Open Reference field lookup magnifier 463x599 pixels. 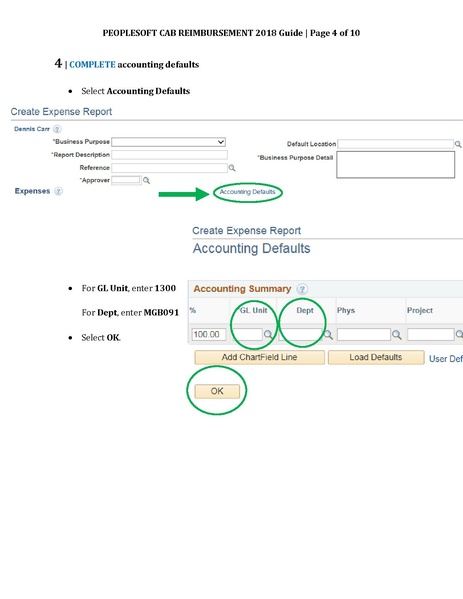232,168
